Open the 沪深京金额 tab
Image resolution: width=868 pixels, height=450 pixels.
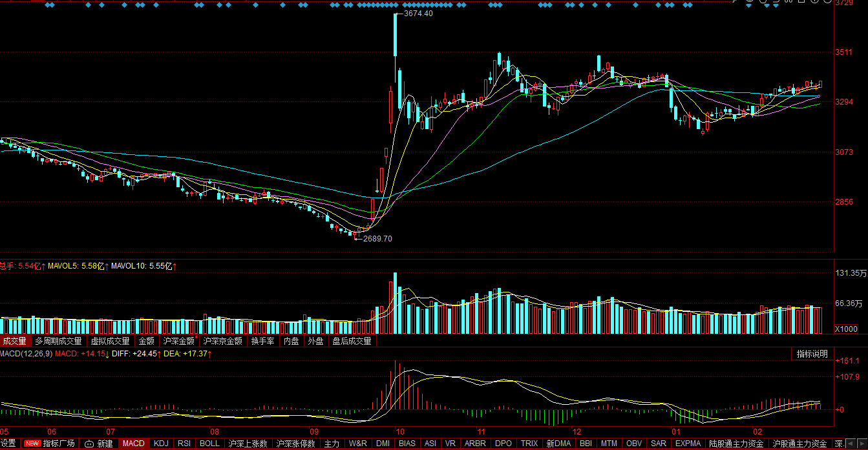223,341
